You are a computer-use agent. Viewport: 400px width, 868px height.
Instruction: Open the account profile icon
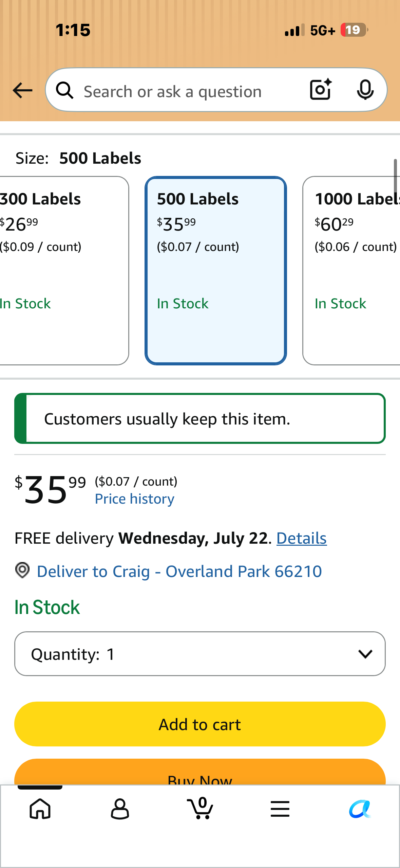click(x=120, y=809)
